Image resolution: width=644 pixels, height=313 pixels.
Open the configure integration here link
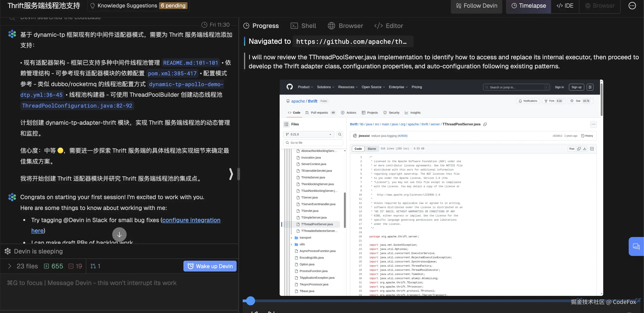click(x=191, y=220)
